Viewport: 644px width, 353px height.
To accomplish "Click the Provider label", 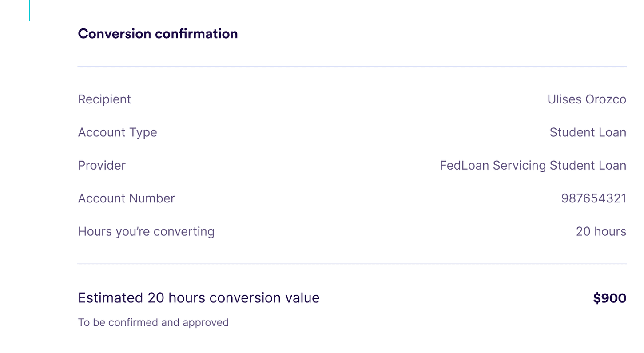I will tap(102, 166).
